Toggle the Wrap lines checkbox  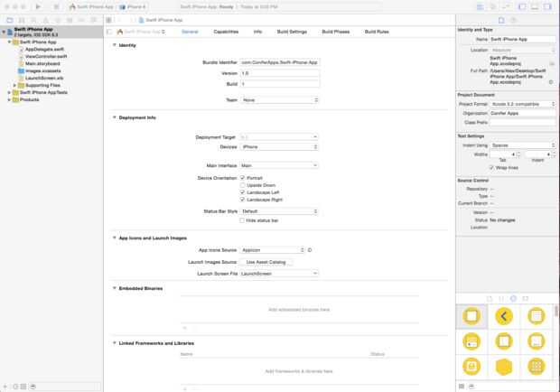coord(491,167)
